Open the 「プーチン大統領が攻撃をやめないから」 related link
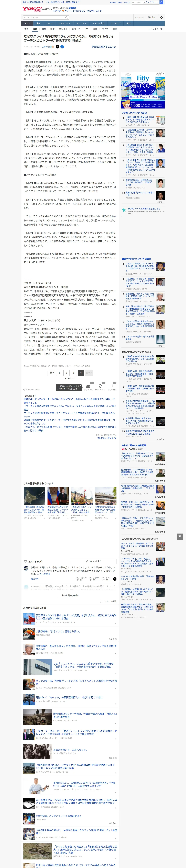 click(70, 408)
